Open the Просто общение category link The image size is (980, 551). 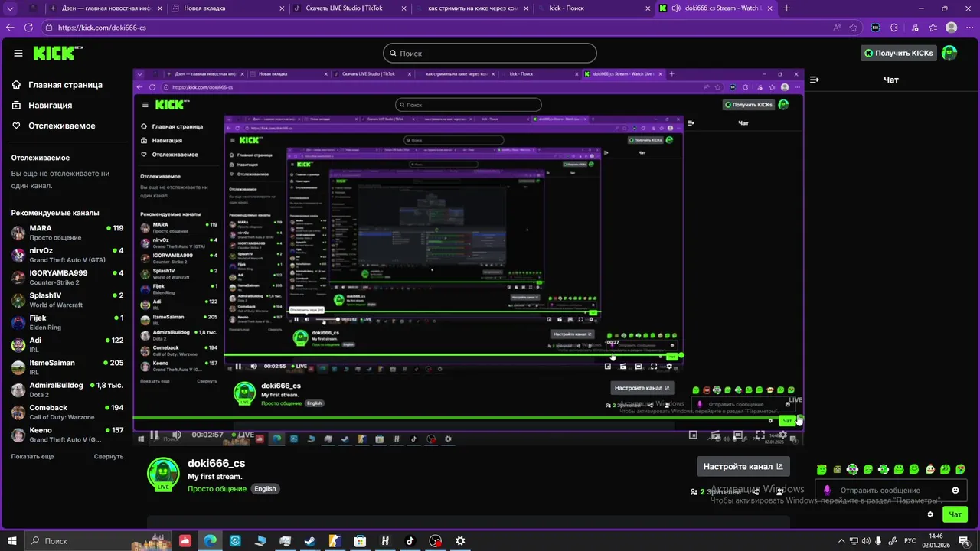[217, 488]
